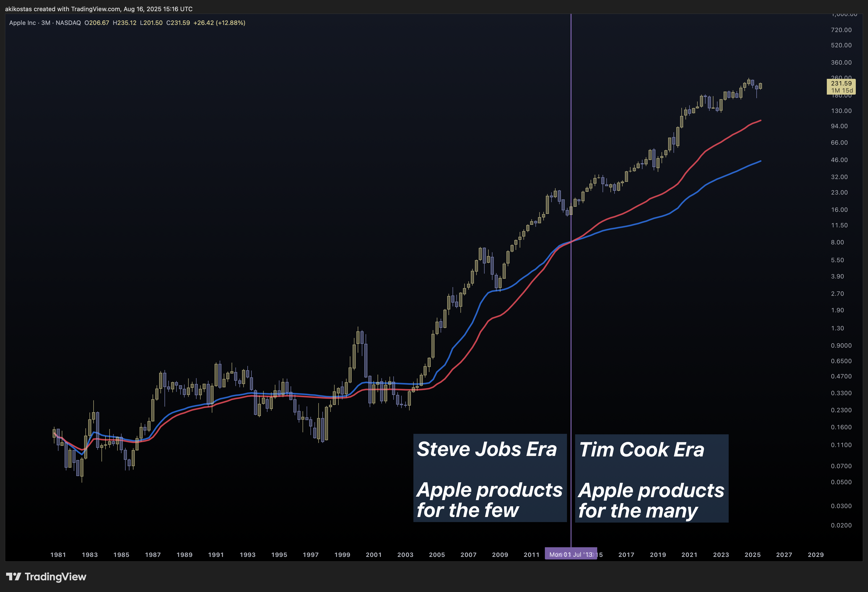The height and width of the screenshot is (592, 868).
Task: Click the 2009 year label on time axis
Action: pyautogui.click(x=500, y=555)
